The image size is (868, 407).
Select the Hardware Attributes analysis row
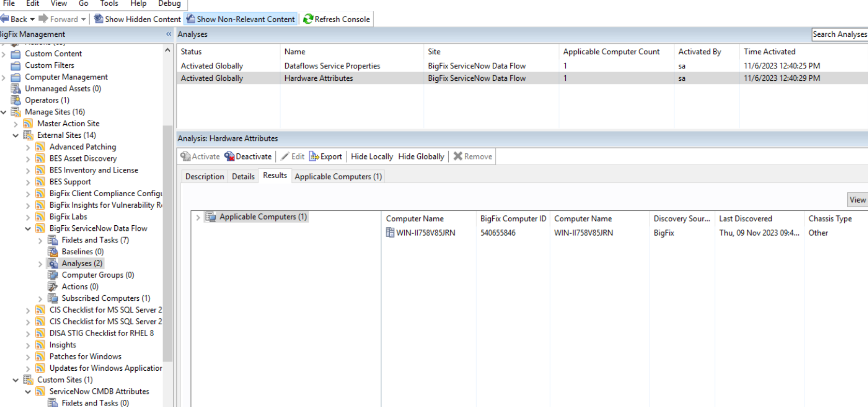coord(522,78)
